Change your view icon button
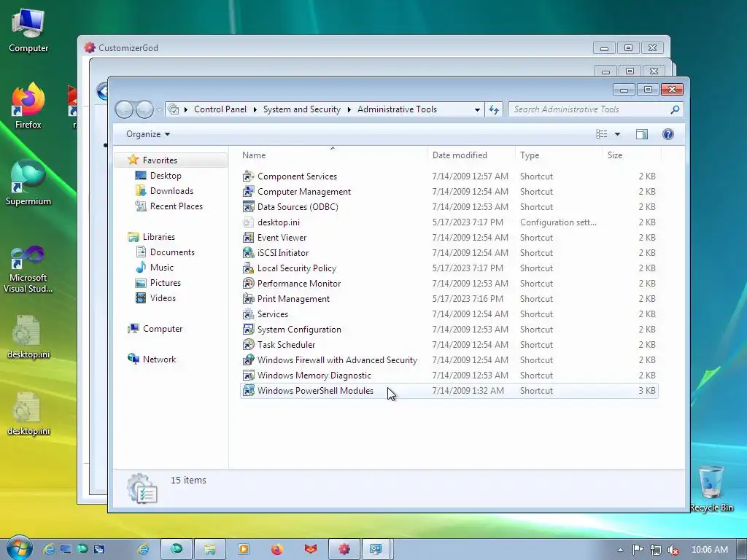The image size is (747, 560). pyautogui.click(x=602, y=134)
